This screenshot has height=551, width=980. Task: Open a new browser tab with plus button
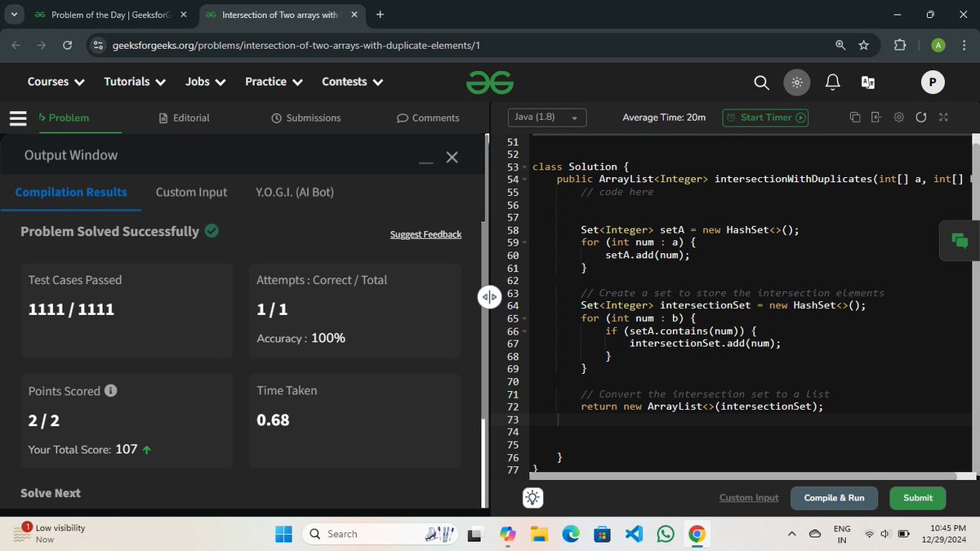coord(380,14)
